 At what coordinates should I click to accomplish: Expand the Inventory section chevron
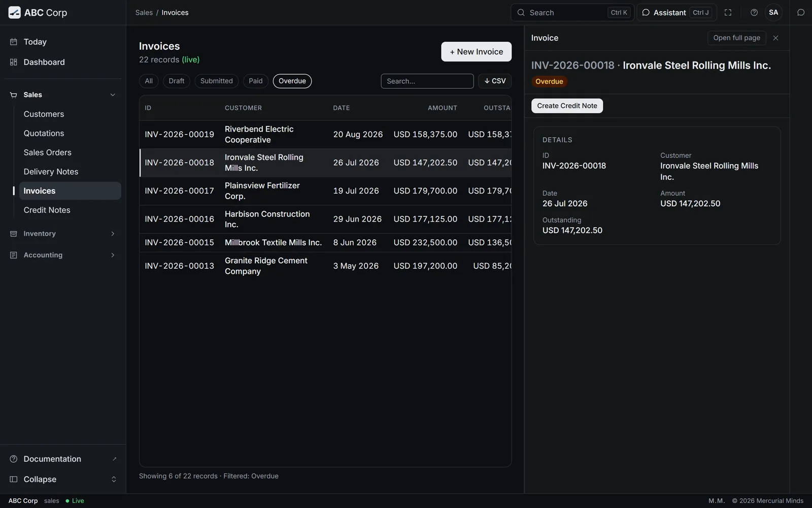(x=113, y=234)
